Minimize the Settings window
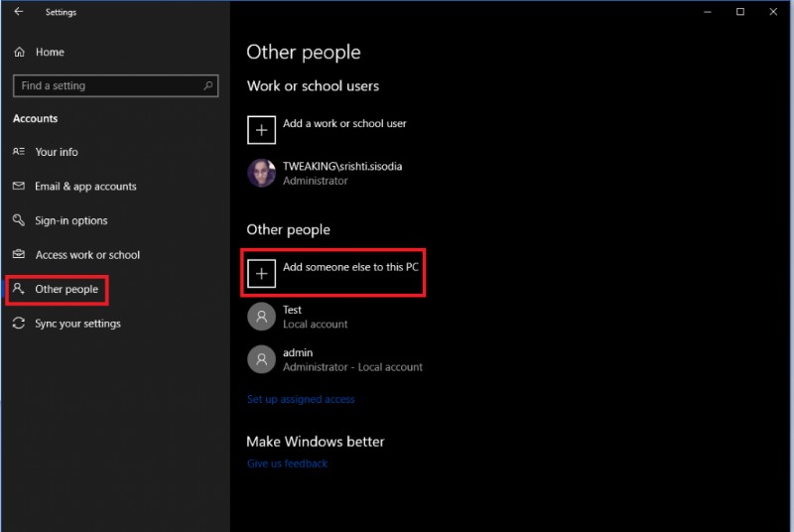Image resolution: width=794 pixels, height=532 pixels. pyautogui.click(x=708, y=12)
